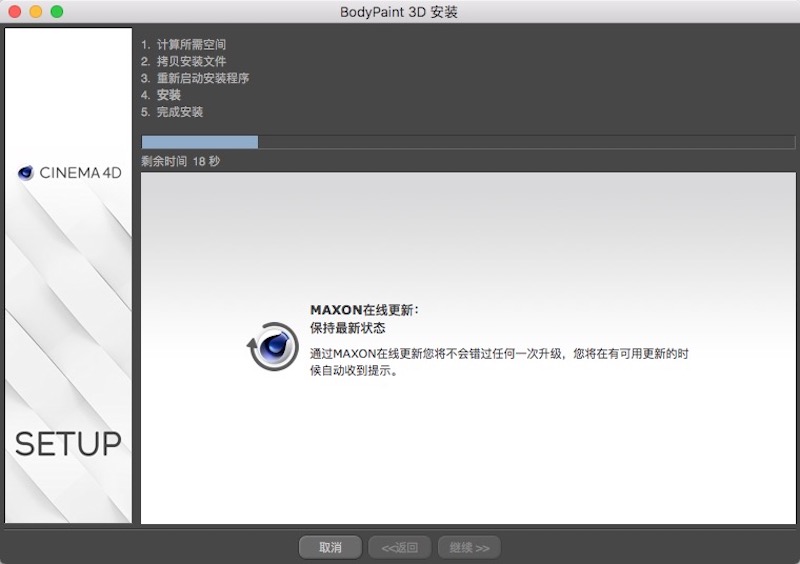Select step 4. 安装

pos(161,95)
